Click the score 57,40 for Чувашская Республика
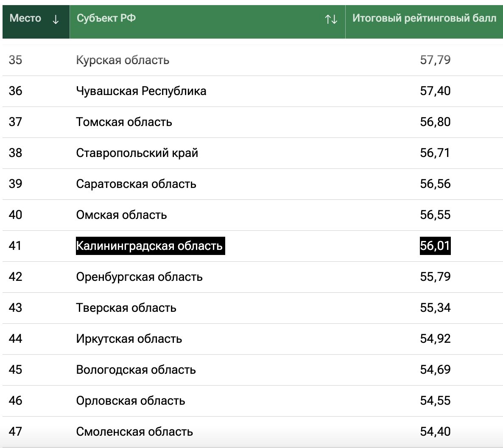Screen dimensions: 503x448 coord(435,91)
